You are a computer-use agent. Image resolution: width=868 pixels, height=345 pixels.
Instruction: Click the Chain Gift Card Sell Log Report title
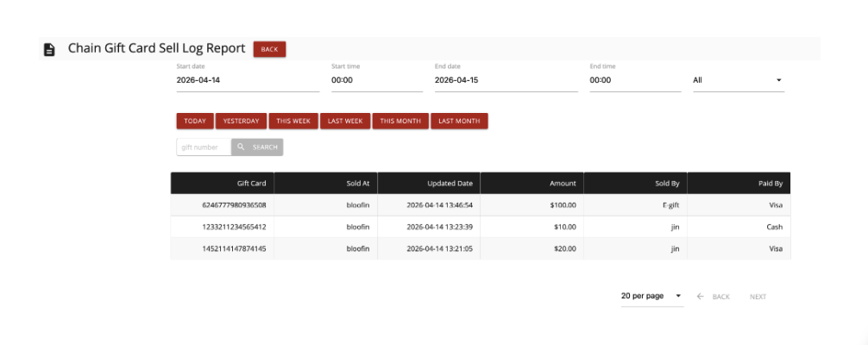pos(157,49)
